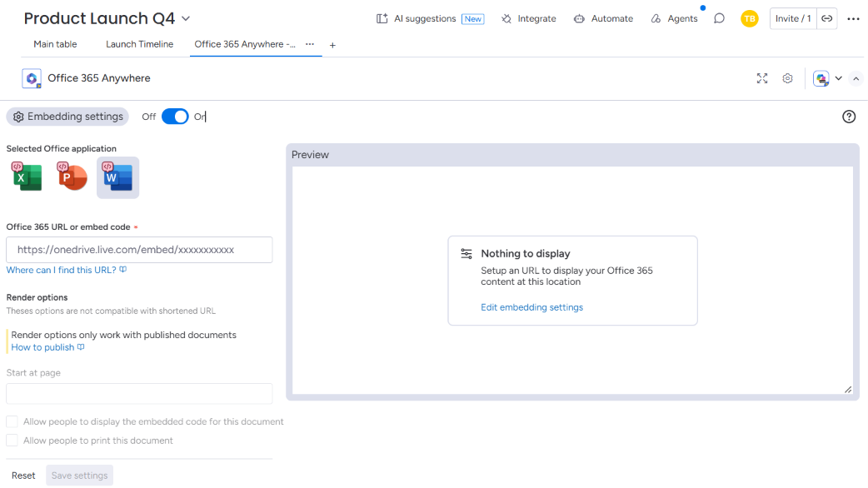Click the Edit embedding settings link
Image resolution: width=868 pixels, height=488 pixels.
(x=532, y=307)
